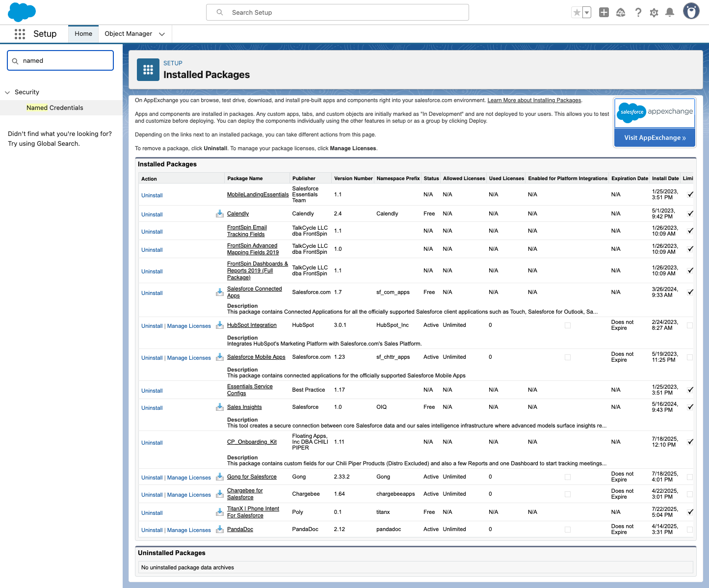Toggle platform integrations checkbox for PandaDoc
The image size is (709, 588).
point(568,530)
